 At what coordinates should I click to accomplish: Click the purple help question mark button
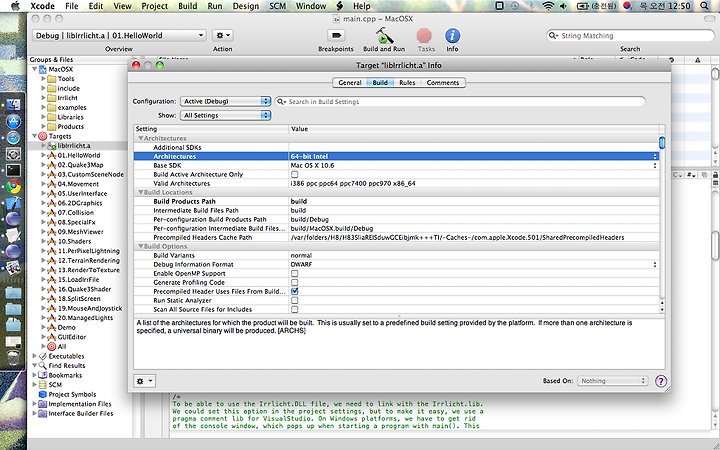(660, 381)
